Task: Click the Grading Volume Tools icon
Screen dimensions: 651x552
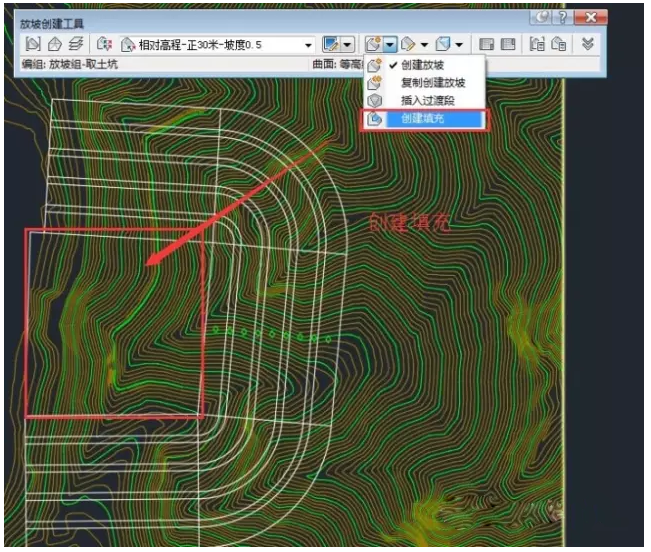Action: 508,45
